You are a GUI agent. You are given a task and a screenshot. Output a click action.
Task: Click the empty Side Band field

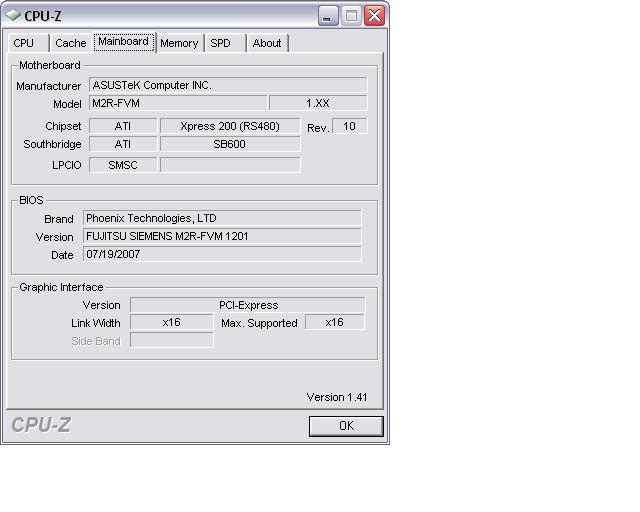[171, 340]
